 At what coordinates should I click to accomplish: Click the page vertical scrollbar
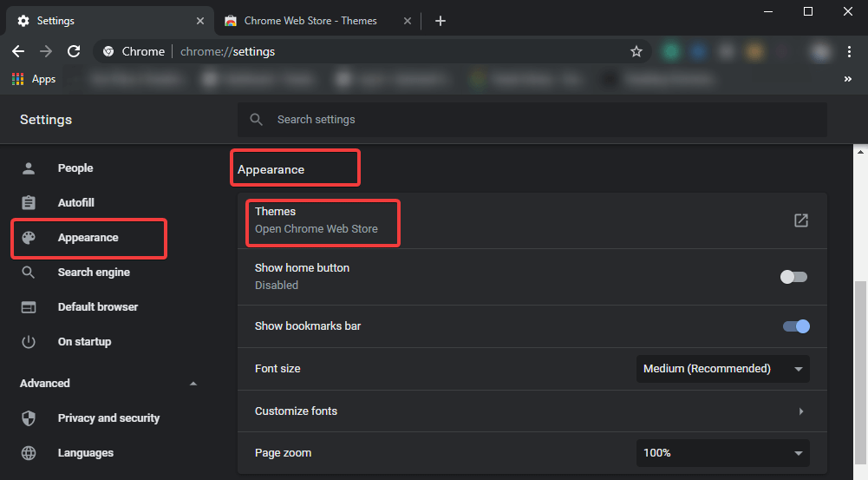[x=860, y=372]
